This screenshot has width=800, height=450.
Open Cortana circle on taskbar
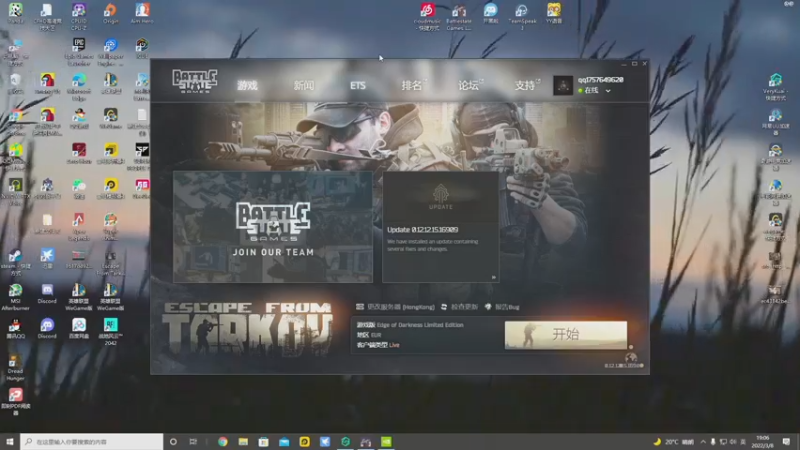click(173, 441)
